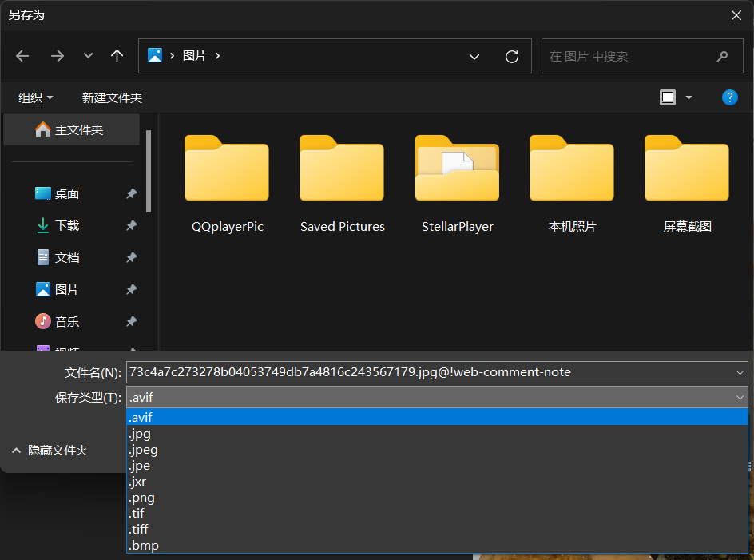
Task: Refresh the current folder view
Action: click(512, 57)
